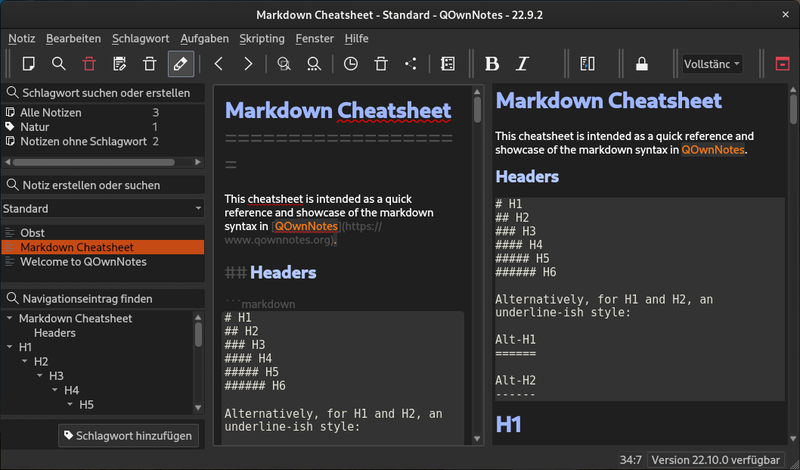Click the Navigationseintrag finden field
Viewport: 800px width, 470px height.
click(103, 299)
